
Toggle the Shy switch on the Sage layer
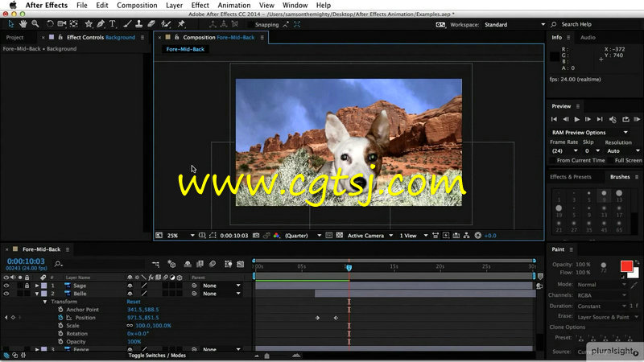(x=130, y=286)
